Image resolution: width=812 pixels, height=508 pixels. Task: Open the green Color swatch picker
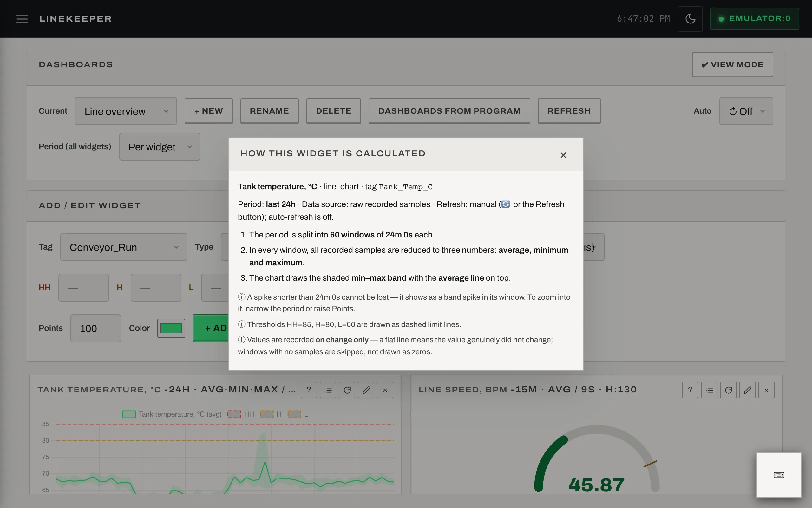[x=171, y=328]
